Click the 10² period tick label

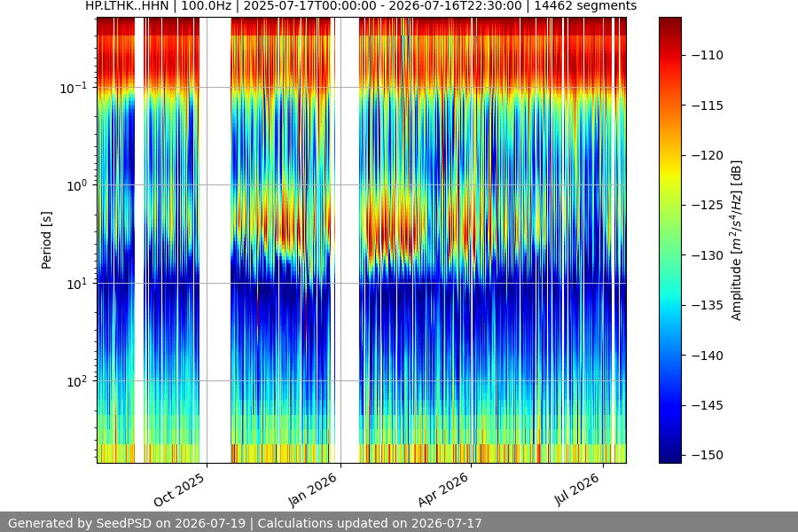coord(77,381)
